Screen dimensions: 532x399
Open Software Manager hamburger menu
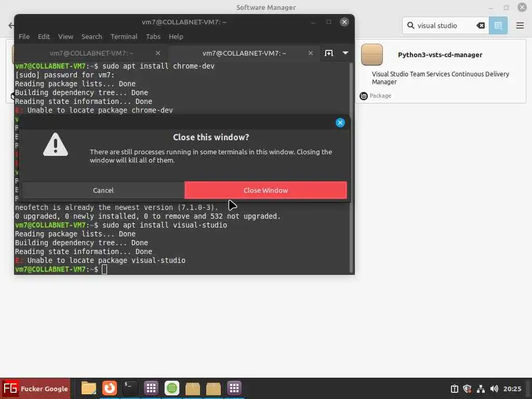click(520, 25)
